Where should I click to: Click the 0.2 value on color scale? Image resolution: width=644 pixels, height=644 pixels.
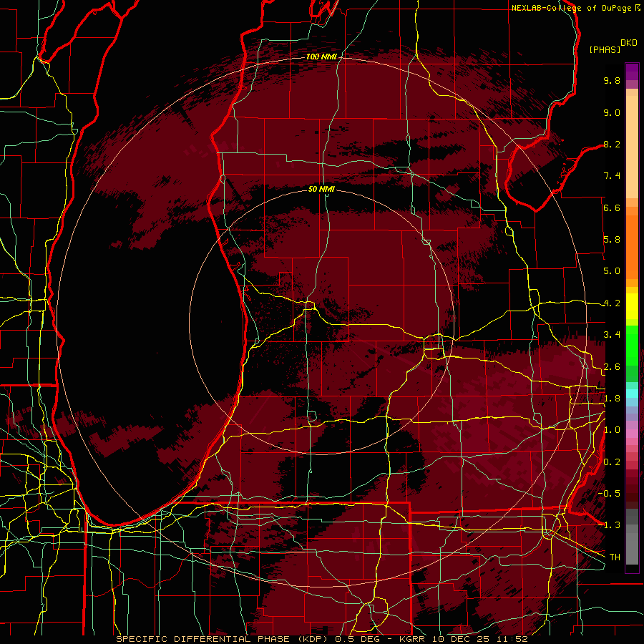click(x=612, y=462)
